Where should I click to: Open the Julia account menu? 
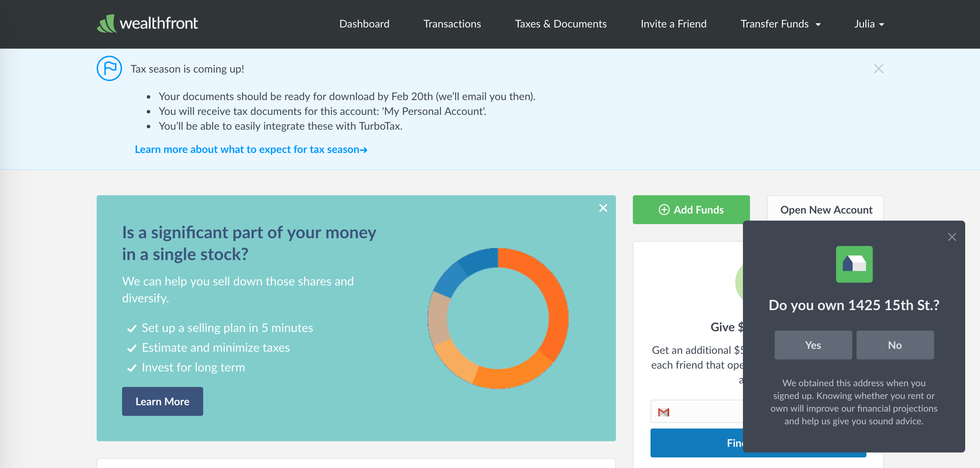click(x=869, y=24)
